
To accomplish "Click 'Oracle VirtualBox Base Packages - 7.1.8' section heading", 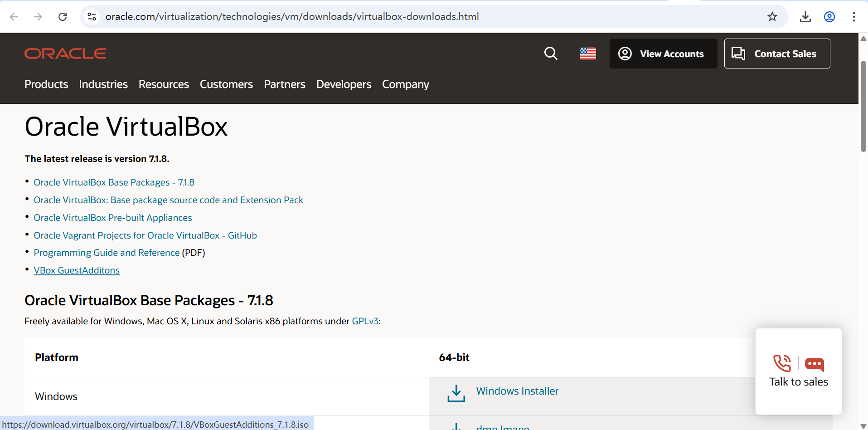I will point(149,300).
